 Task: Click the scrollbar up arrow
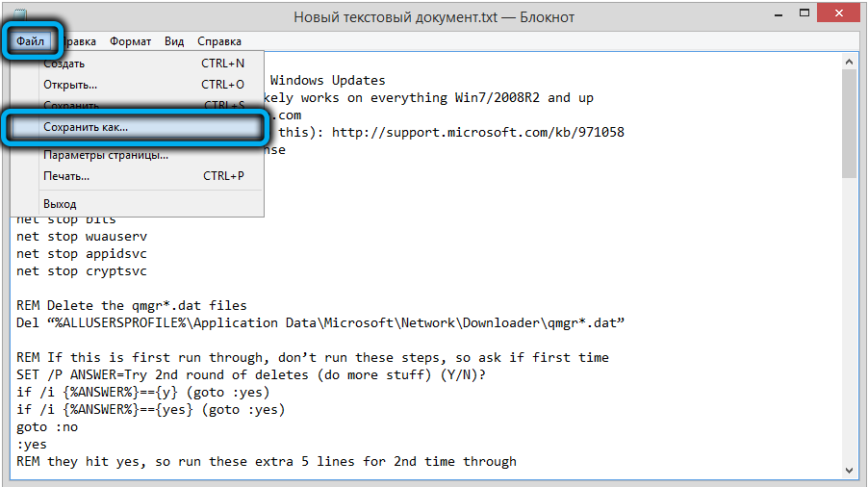click(x=849, y=62)
